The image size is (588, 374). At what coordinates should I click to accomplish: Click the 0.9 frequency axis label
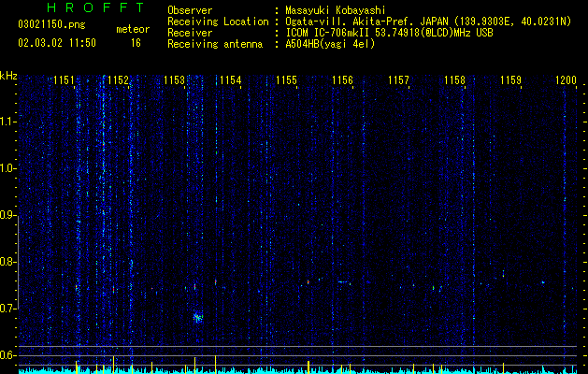(x=8, y=215)
